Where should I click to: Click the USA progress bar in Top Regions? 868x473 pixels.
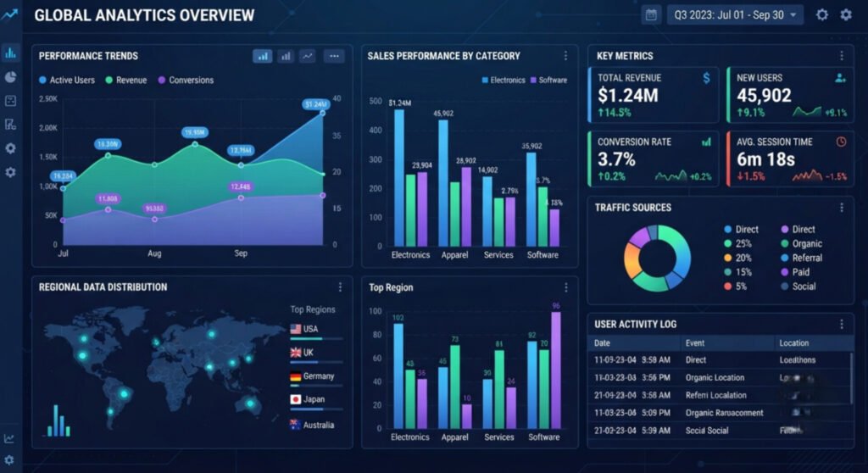pyautogui.click(x=316, y=338)
